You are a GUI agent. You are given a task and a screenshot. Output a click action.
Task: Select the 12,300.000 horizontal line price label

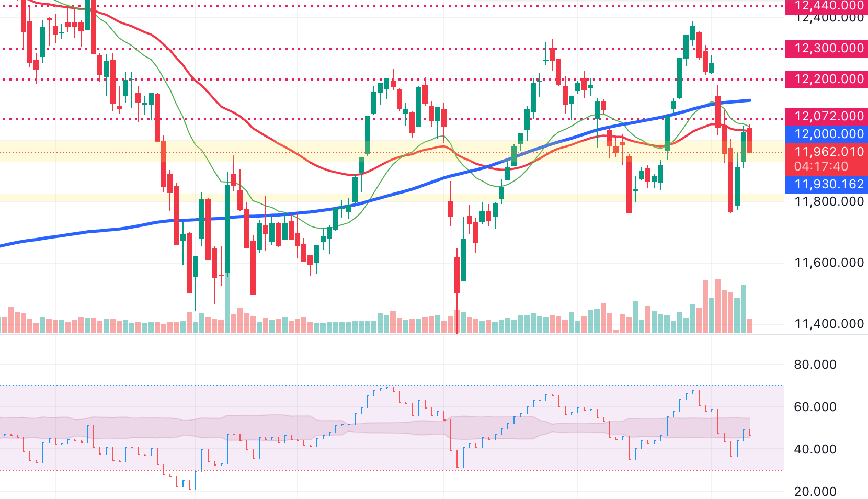[x=828, y=48]
